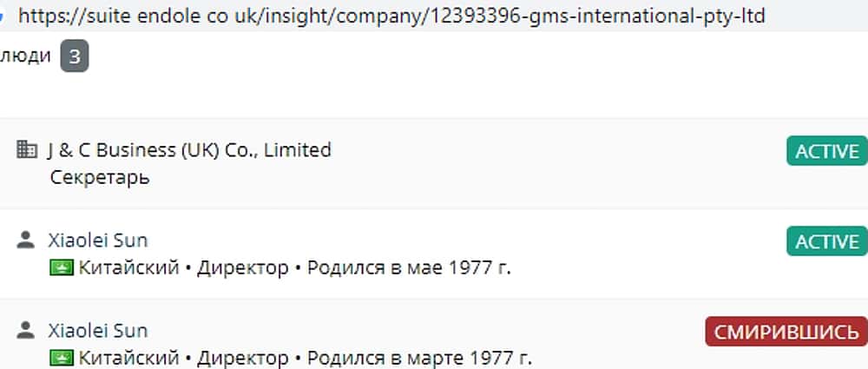Click Директор in the May 1977 row

click(242, 267)
